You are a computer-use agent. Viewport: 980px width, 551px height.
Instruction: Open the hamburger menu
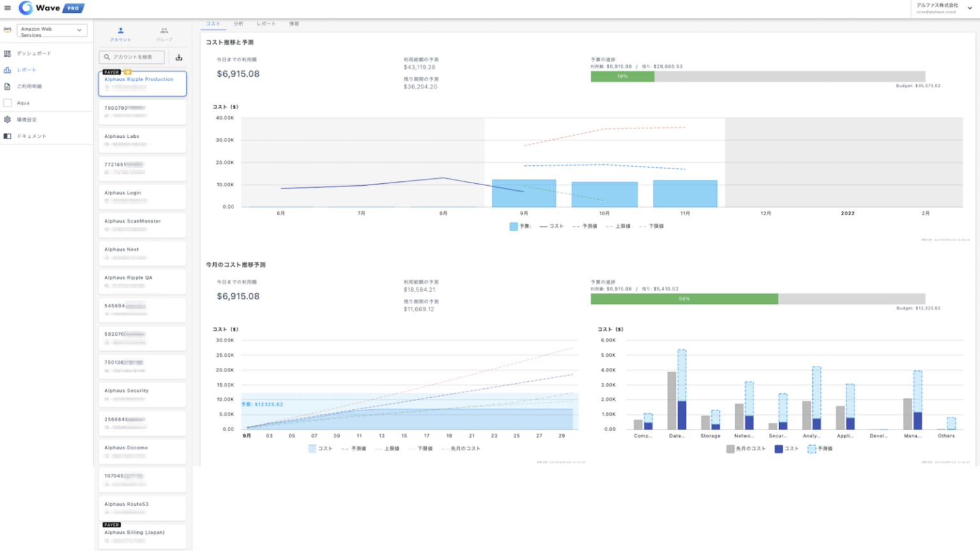tap(8, 8)
